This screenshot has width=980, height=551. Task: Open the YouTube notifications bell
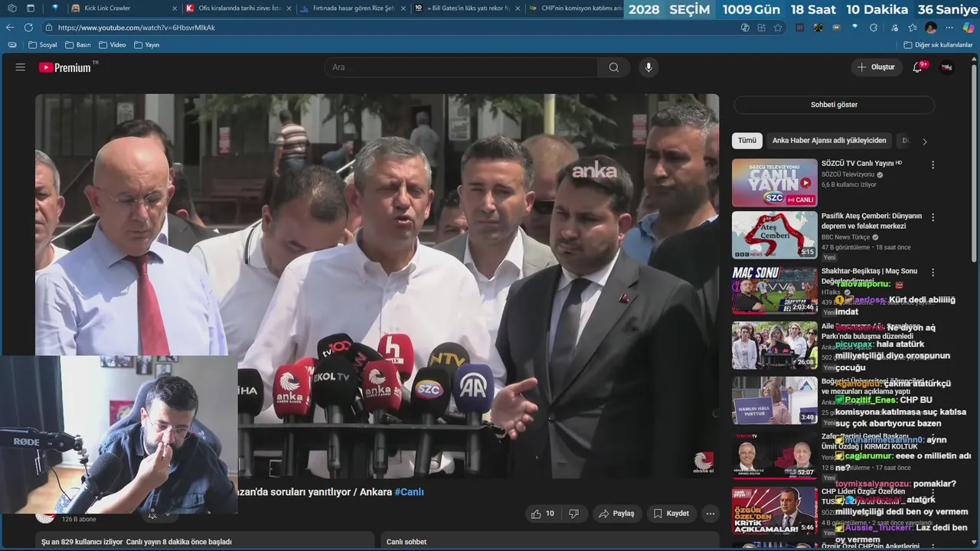pos(918,67)
